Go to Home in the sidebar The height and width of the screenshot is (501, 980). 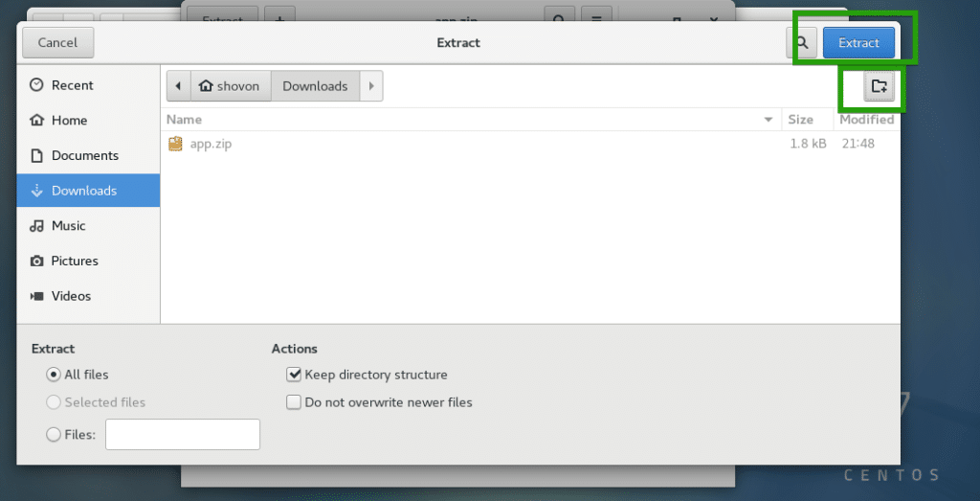69,121
